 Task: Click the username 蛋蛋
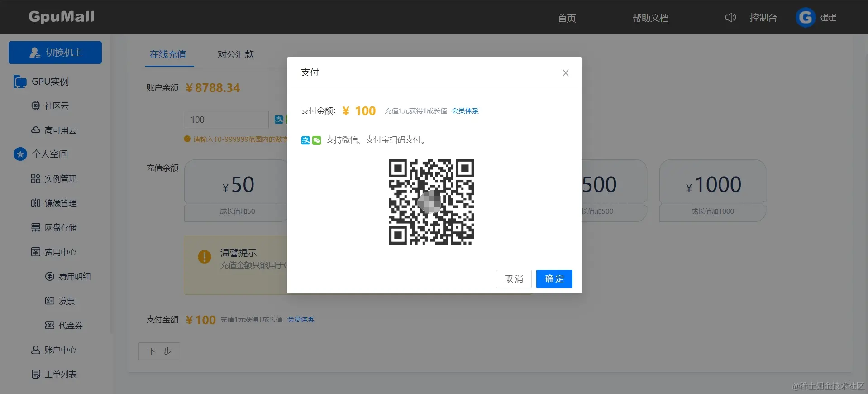[828, 18]
